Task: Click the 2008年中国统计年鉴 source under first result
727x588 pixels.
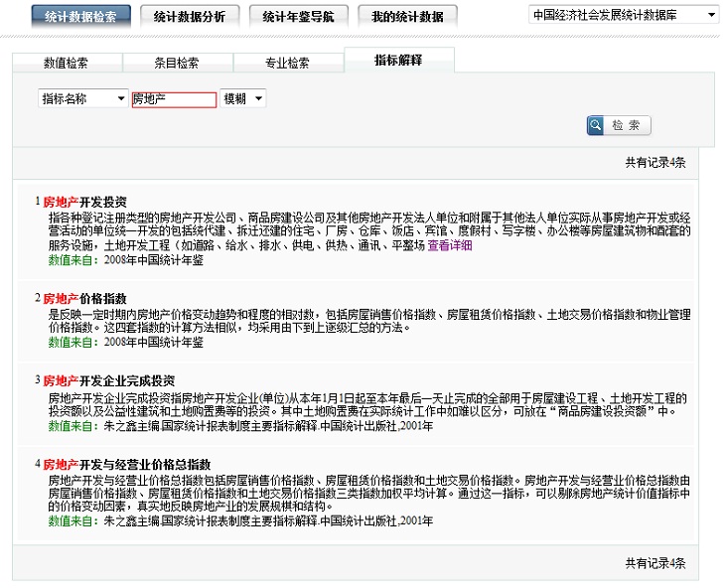Action: pyautogui.click(x=153, y=259)
